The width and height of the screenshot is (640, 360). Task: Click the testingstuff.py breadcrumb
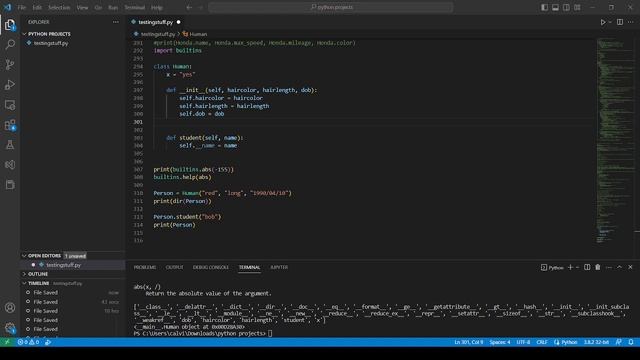[x=155, y=34]
